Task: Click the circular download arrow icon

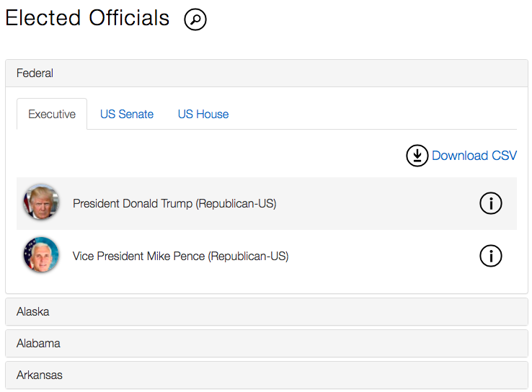Action: [x=417, y=156]
